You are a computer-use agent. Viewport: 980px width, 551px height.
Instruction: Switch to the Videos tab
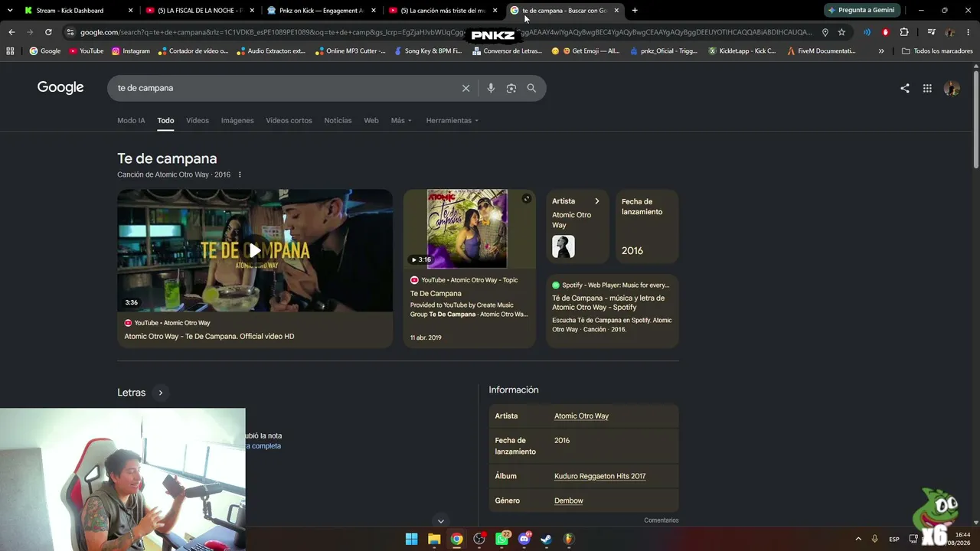coord(198,121)
